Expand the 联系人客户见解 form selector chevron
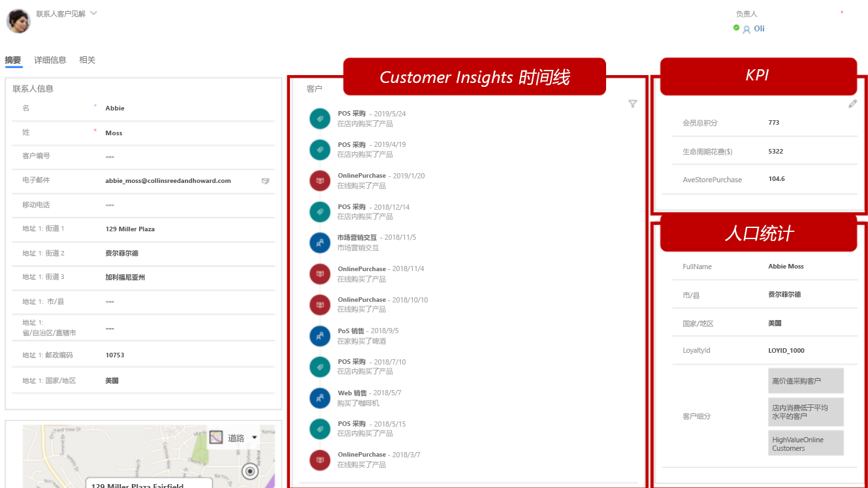 click(93, 13)
